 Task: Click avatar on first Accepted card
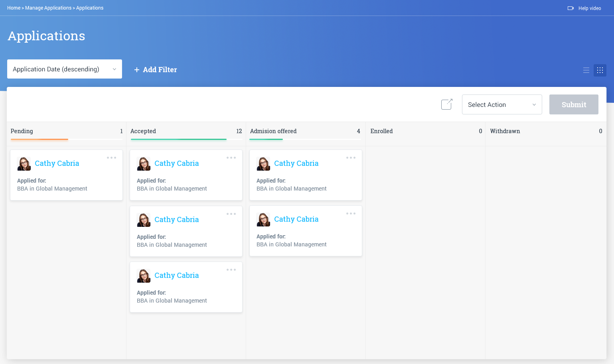click(x=144, y=163)
